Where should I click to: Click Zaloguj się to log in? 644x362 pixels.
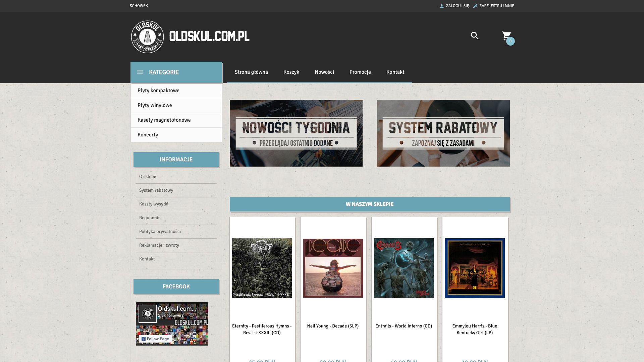click(458, 6)
